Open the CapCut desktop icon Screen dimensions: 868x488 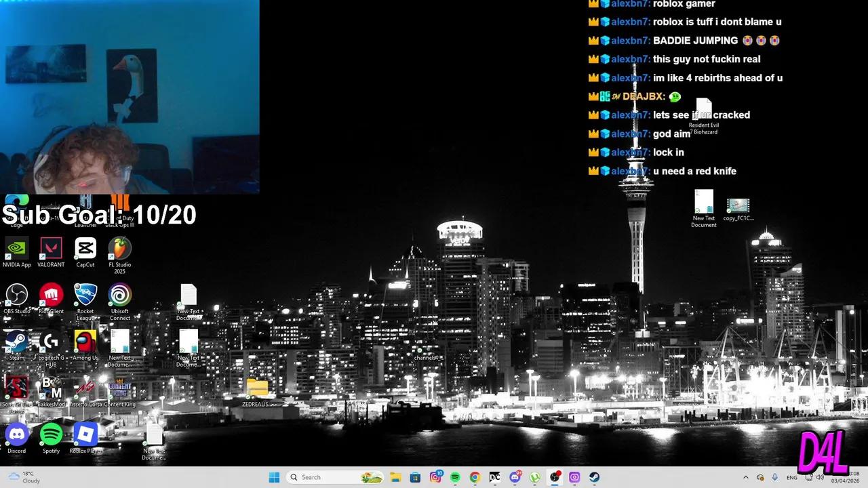(x=85, y=249)
